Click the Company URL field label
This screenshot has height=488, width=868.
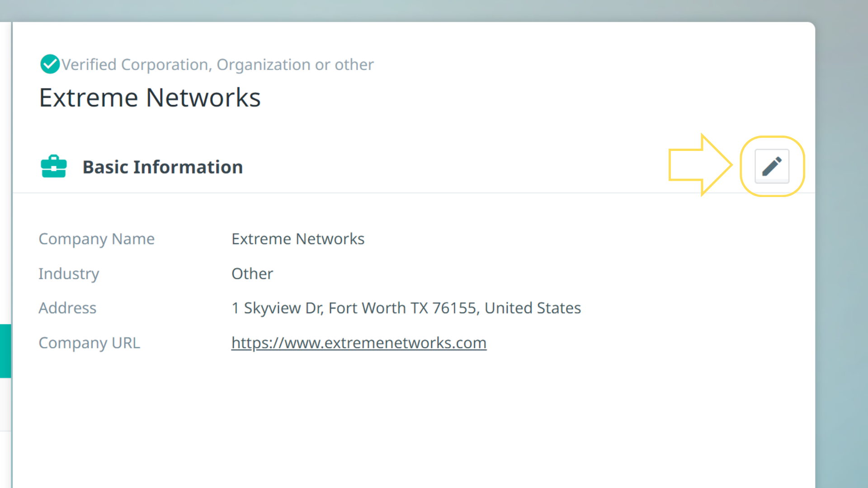[89, 343]
